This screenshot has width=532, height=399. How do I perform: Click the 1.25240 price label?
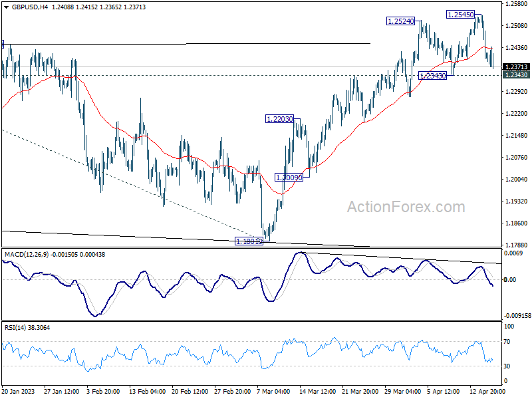pyautogui.click(x=401, y=21)
